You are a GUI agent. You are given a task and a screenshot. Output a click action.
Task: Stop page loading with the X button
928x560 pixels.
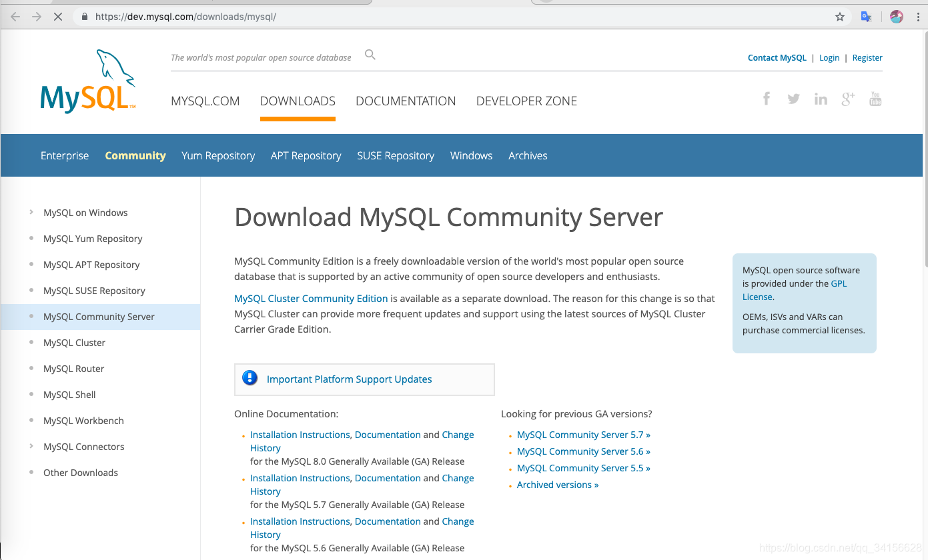58,17
